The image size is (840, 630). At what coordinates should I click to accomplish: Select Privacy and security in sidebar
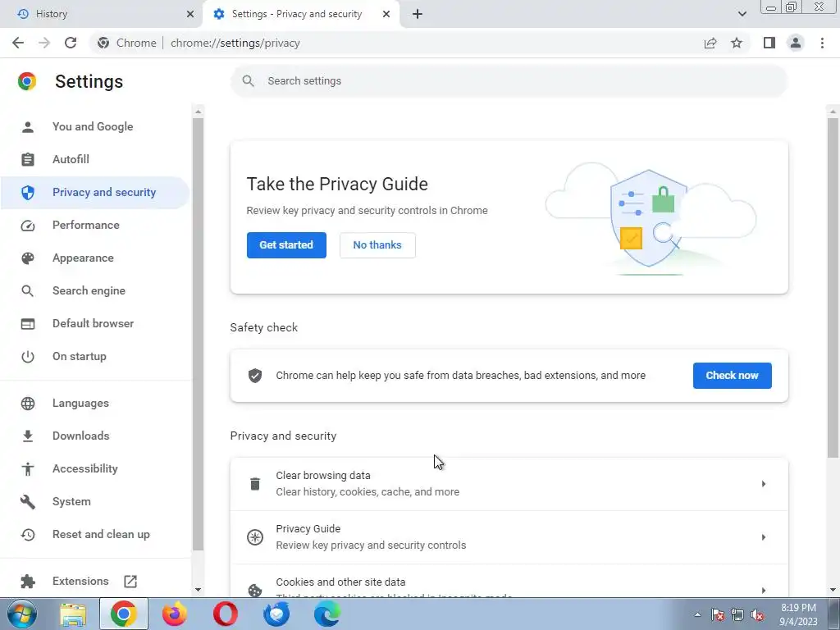[x=95, y=192]
